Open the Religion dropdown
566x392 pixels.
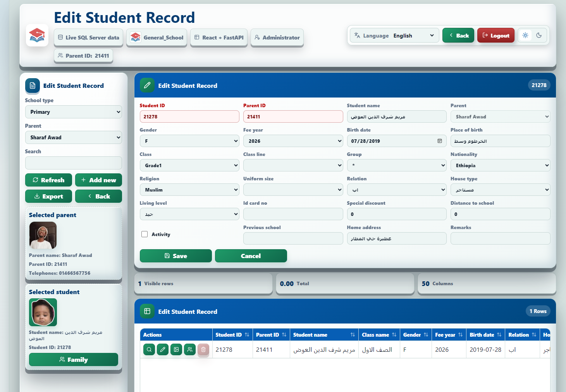point(189,190)
